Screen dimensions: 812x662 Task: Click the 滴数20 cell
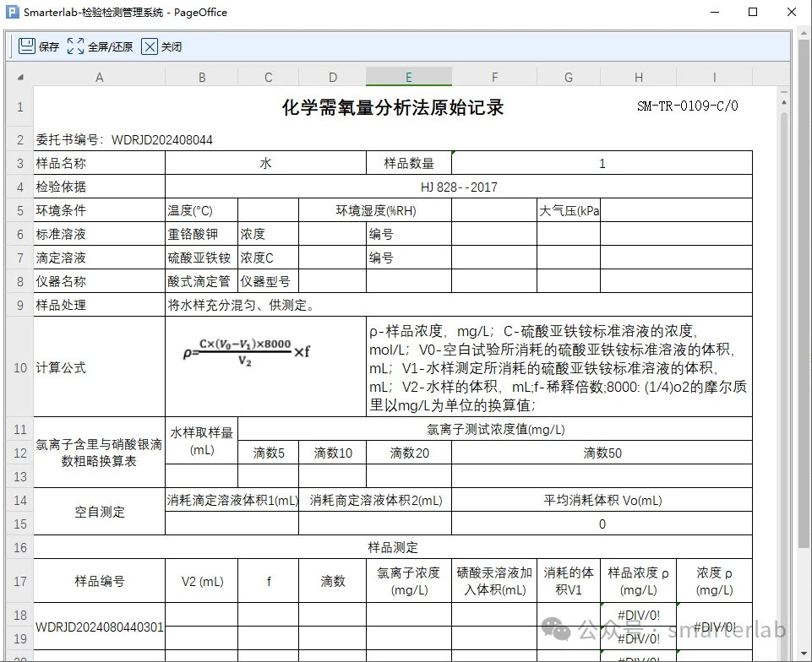point(409,453)
